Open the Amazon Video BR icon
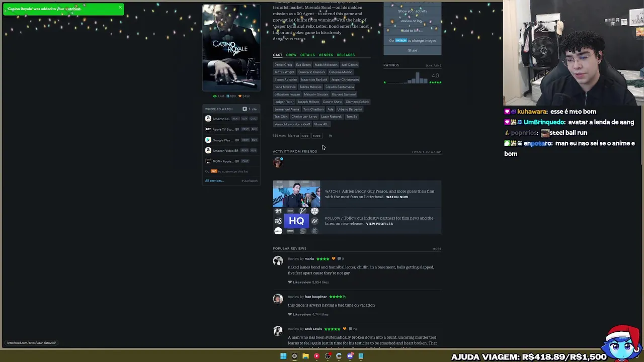 208,150
